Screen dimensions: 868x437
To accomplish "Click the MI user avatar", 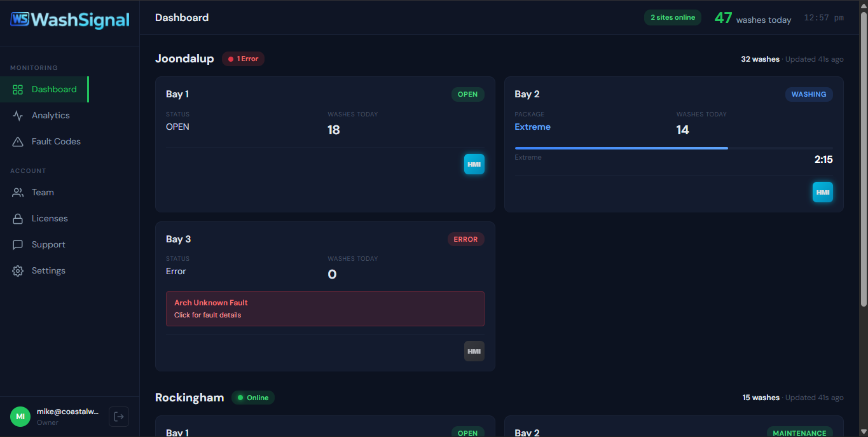I will (20, 417).
